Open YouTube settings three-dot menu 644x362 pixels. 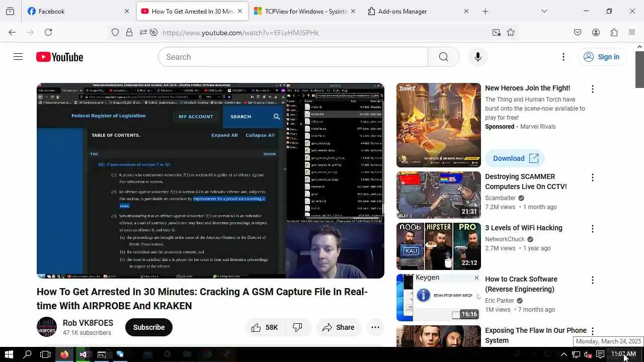(563, 57)
